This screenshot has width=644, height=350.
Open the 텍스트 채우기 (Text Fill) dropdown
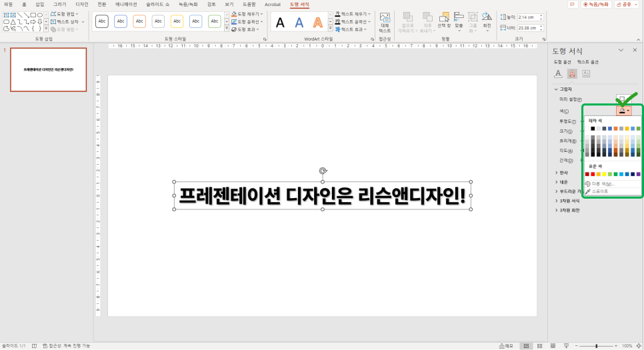click(x=353, y=14)
